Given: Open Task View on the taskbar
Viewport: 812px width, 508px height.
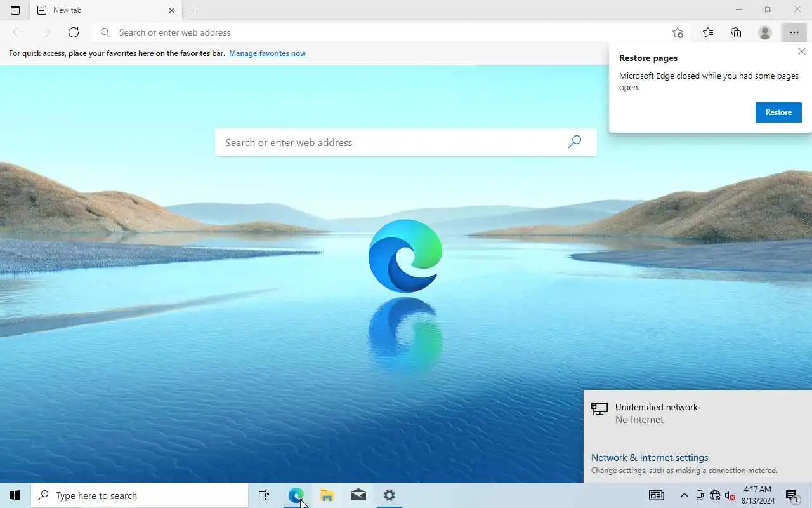Looking at the screenshot, I should tap(264, 495).
